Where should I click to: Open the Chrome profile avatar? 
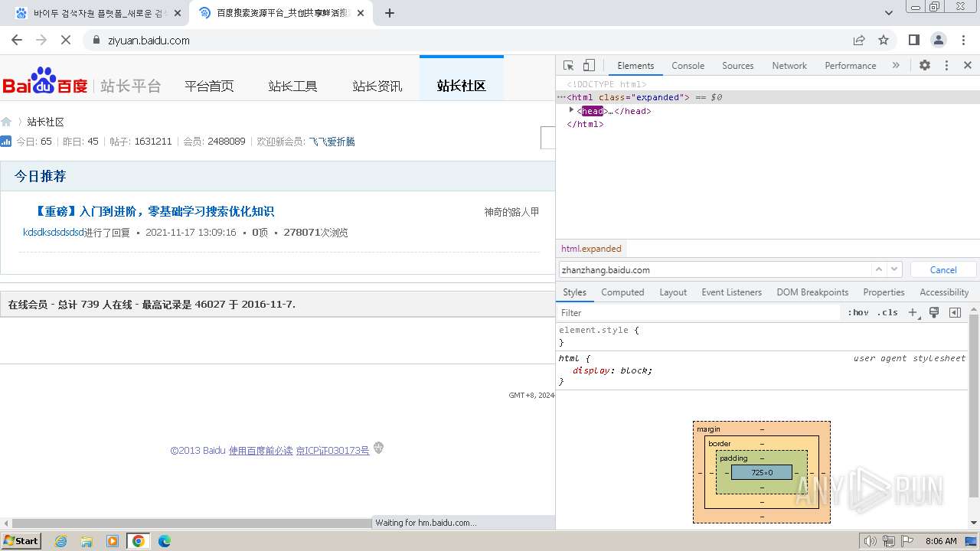(939, 40)
